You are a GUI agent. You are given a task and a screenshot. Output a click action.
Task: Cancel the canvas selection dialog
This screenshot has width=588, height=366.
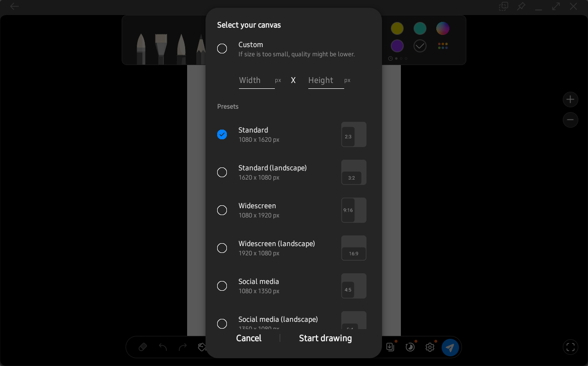(x=249, y=338)
